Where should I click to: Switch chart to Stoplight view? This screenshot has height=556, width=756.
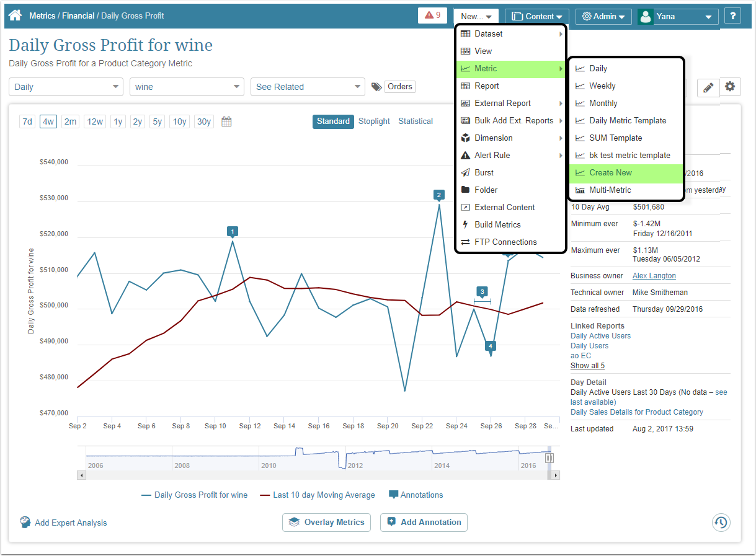point(374,121)
